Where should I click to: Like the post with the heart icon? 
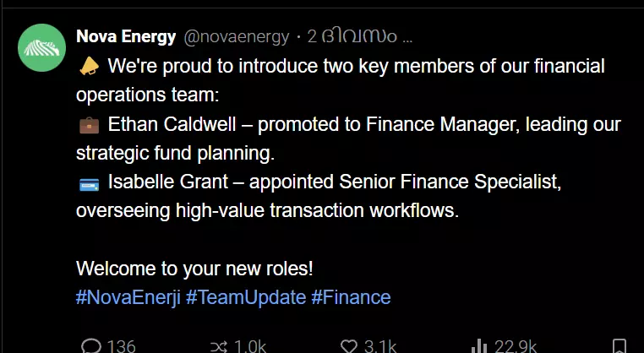(349, 346)
